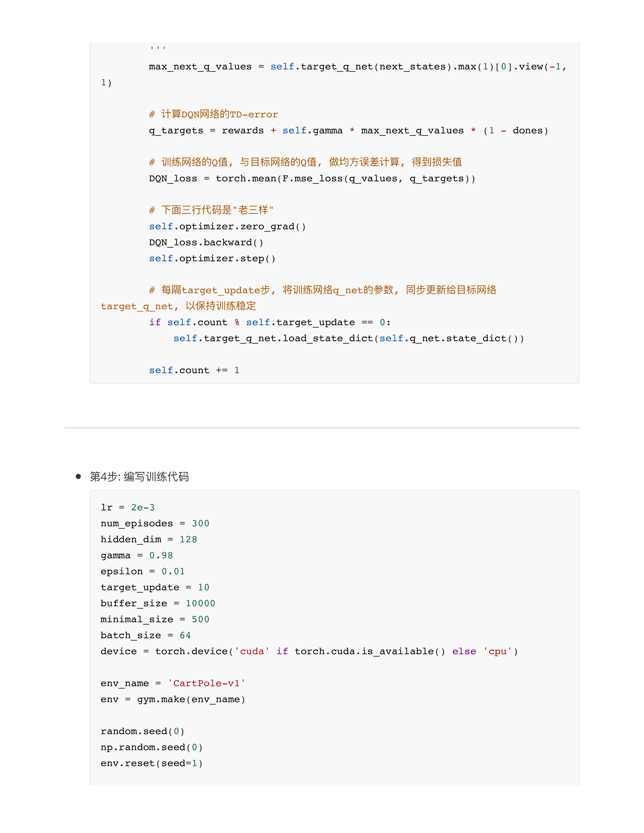
Task: Click the gamma = 0.98 line
Action: pos(137,555)
